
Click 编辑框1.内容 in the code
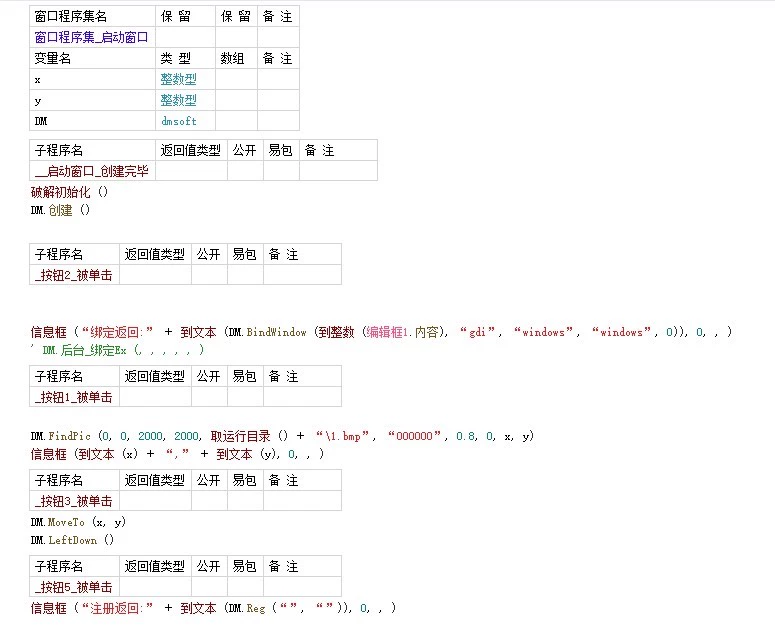(402, 332)
